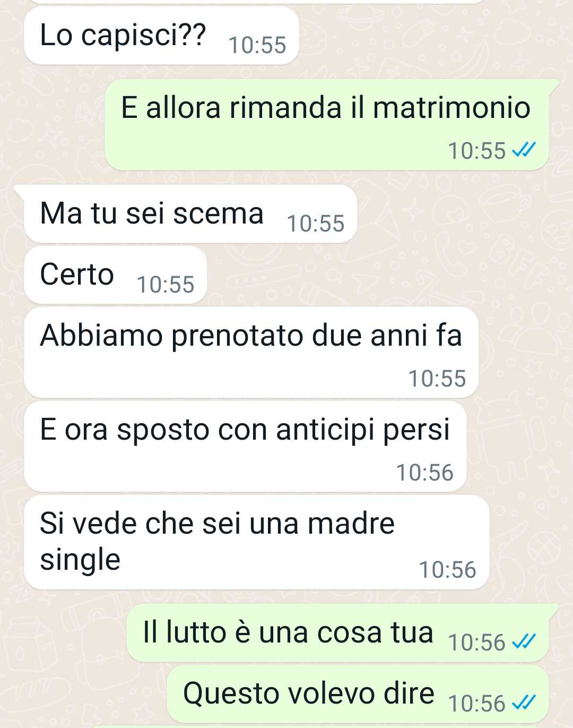Tap the blue read ticks on 'Questo volevo dire'

(524, 703)
